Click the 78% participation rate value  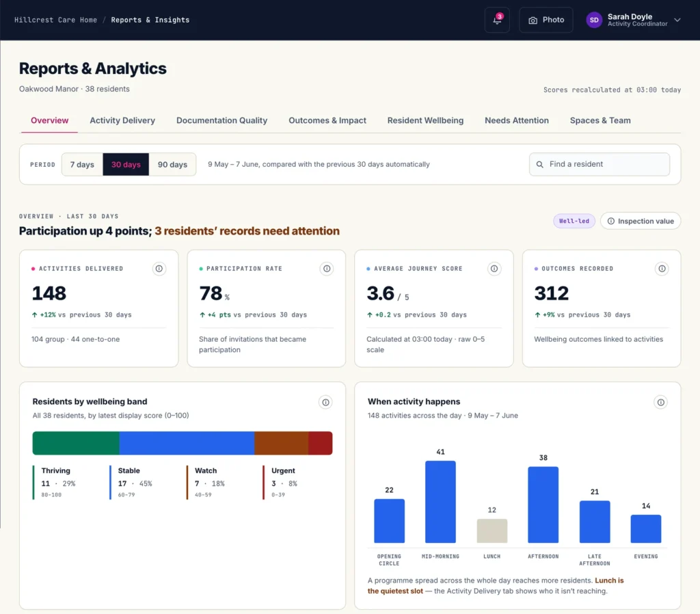tap(214, 293)
